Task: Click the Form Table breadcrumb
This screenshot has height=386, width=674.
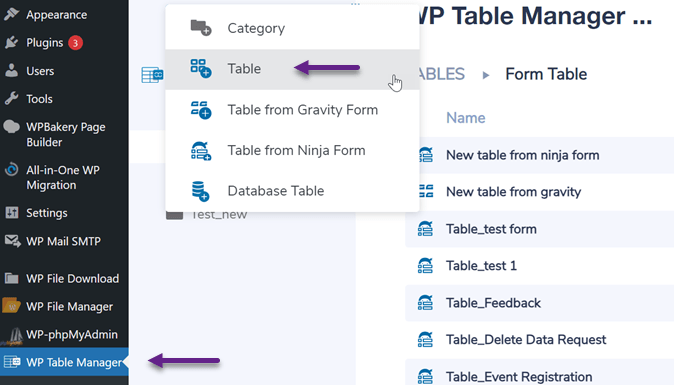Action: (x=546, y=74)
